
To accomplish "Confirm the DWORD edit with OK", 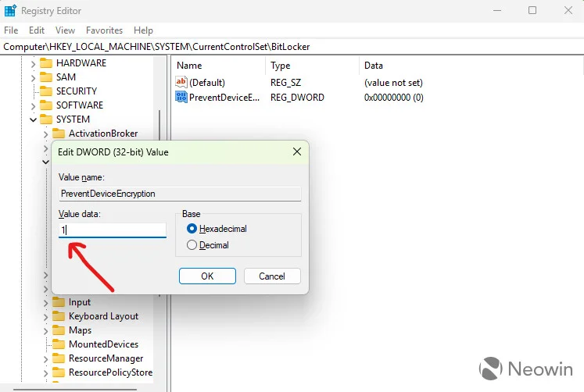I will coord(207,276).
